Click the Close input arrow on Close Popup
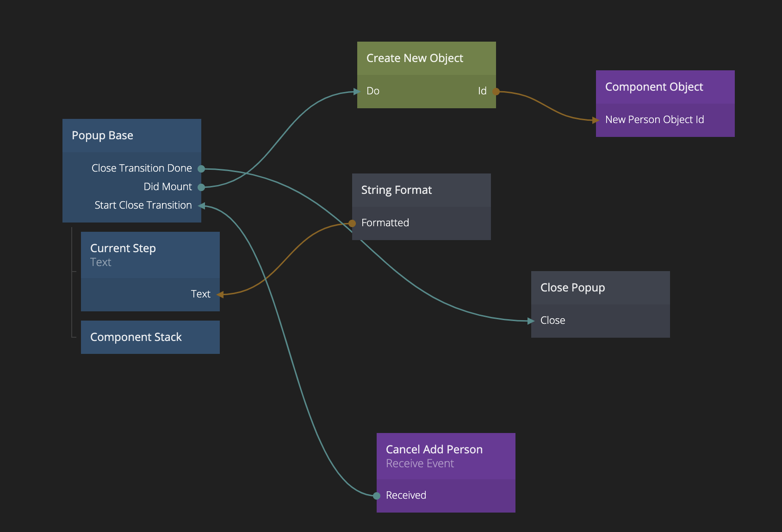The image size is (782, 532). pos(531,321)
